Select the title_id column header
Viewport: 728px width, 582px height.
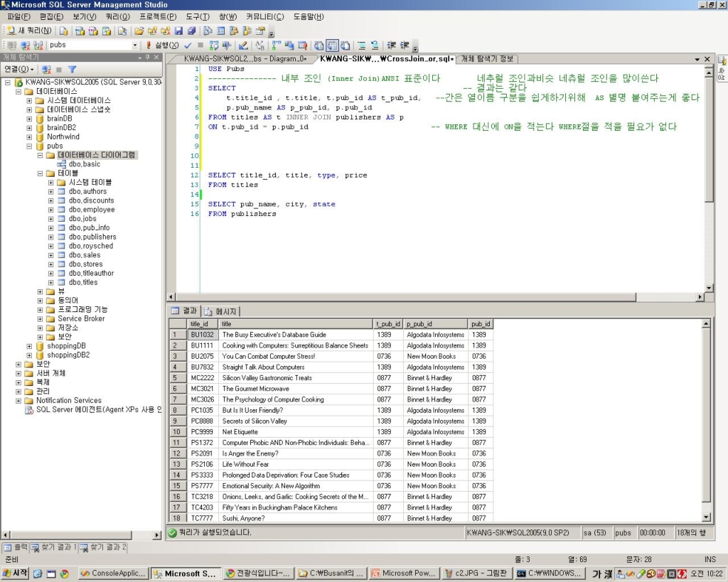pyautogui.click(x=203, y=324)
